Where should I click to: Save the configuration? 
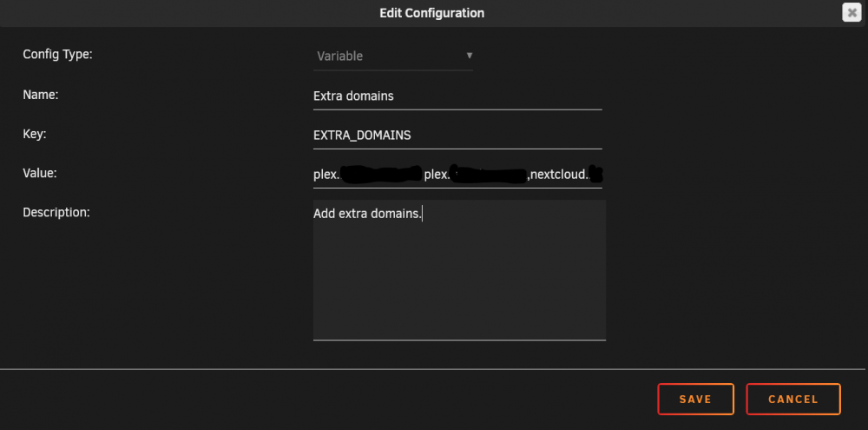(x=695, y=399)
